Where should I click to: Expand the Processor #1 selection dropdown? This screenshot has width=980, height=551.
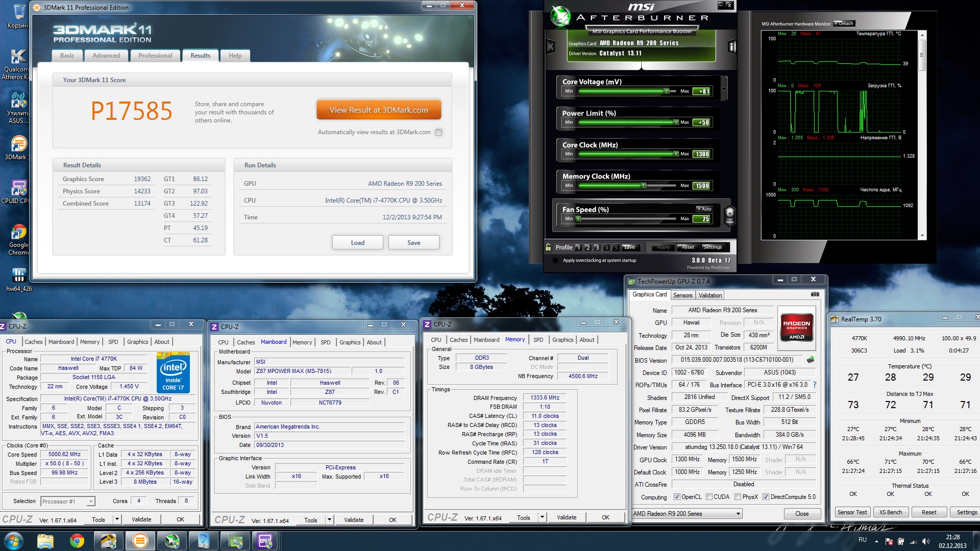tap(90, 502)
